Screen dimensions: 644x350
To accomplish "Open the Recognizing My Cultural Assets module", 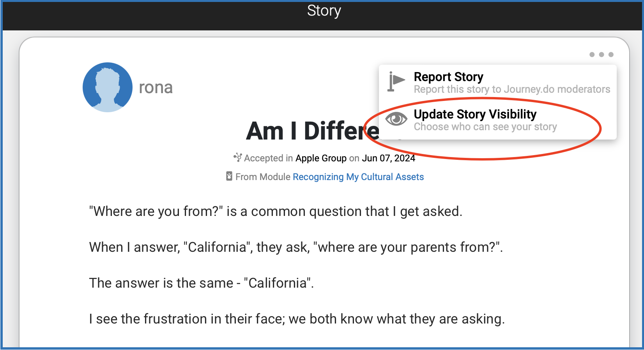I will [358, 177].
